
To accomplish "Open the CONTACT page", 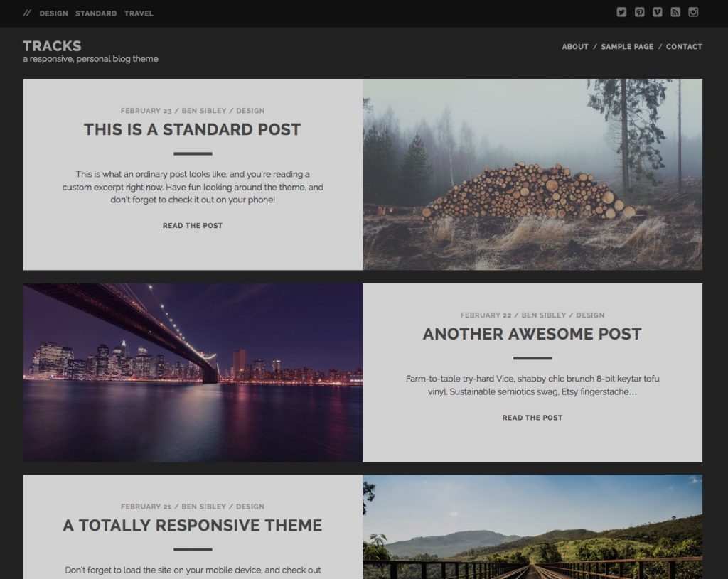I will tap(684, 46).
